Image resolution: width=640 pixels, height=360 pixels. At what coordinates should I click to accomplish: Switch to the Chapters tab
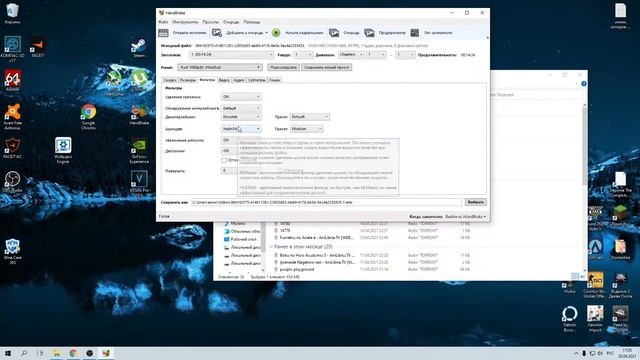(274, 80)
